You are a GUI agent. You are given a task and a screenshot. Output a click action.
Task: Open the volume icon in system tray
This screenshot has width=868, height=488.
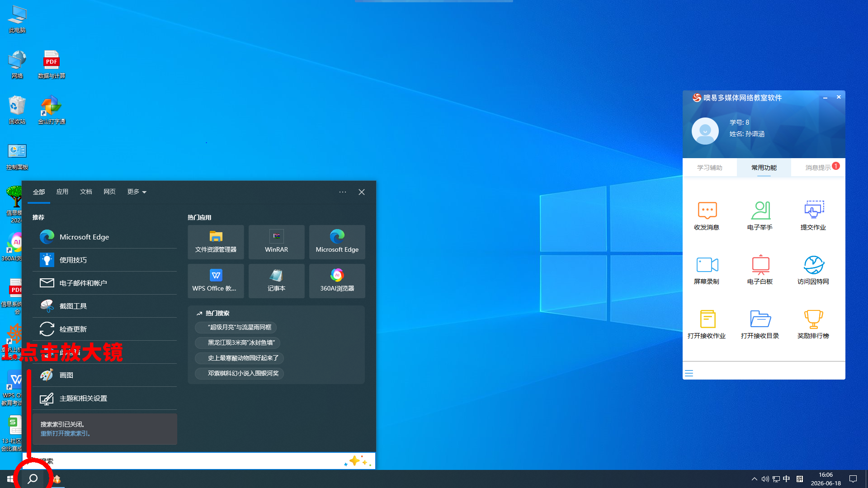(765, 479)
